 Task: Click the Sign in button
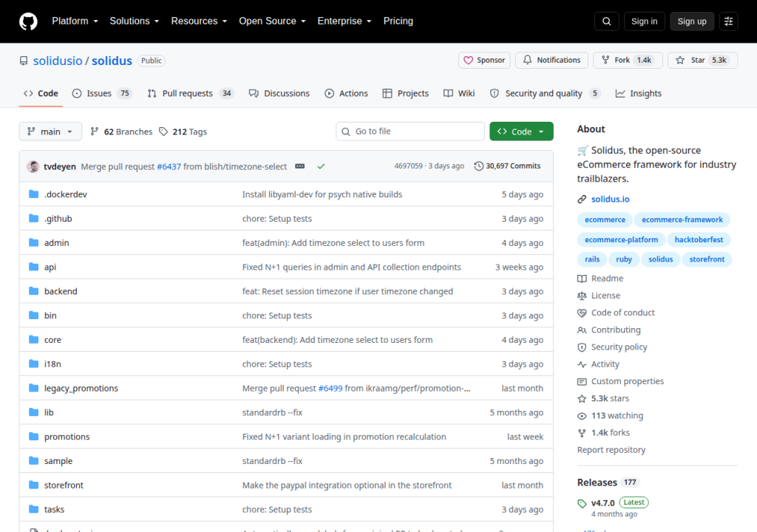[x=644, y=21]
